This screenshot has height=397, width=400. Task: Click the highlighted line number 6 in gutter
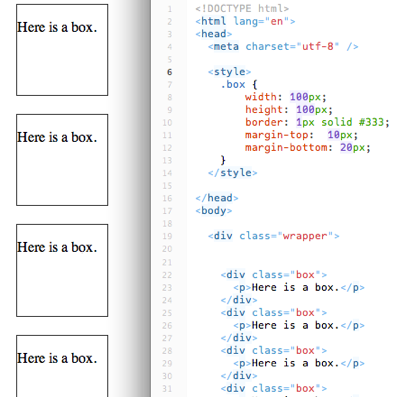point(170,72)
